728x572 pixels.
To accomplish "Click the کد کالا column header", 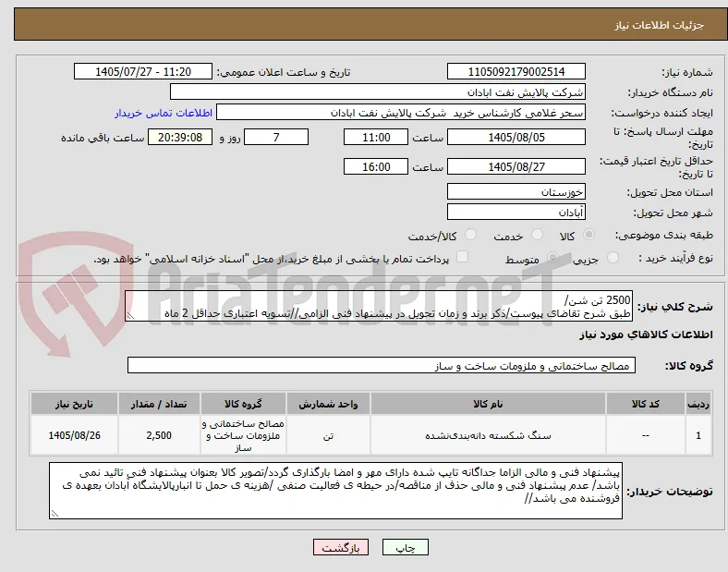I will coord(646,404).
